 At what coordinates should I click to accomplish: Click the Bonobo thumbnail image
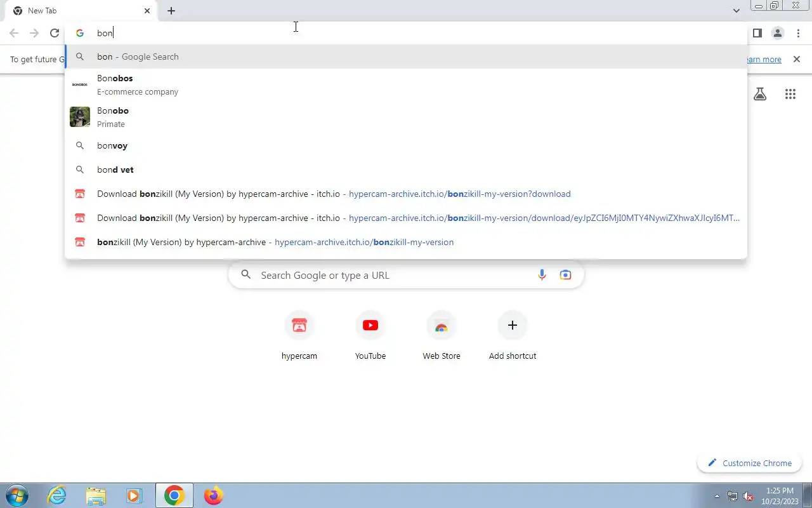[x=80, y=117]
